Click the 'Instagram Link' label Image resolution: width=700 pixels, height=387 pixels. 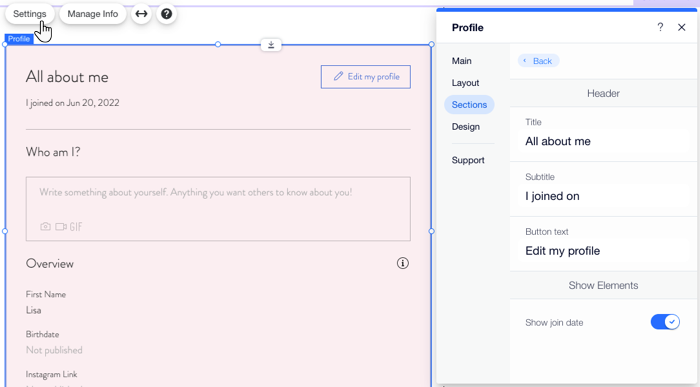coord(51,375)
